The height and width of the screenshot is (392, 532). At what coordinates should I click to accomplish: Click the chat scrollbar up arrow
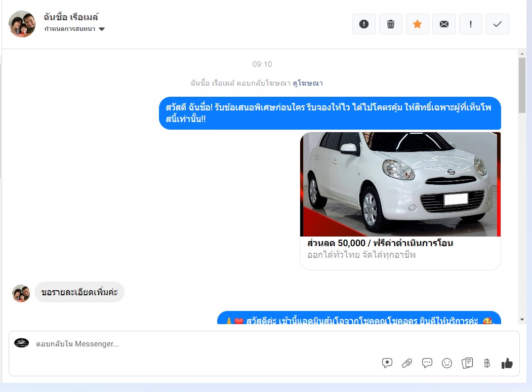click(x=522, y=54)
